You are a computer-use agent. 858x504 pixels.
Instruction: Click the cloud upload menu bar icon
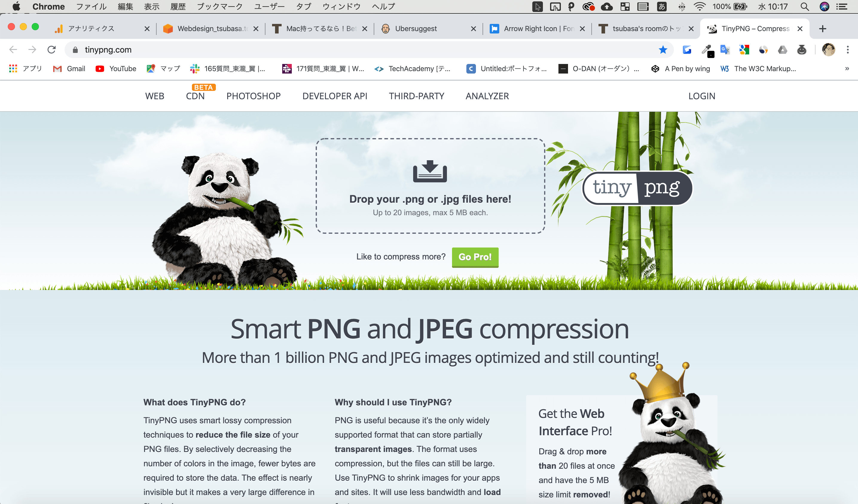pos(607,7)
